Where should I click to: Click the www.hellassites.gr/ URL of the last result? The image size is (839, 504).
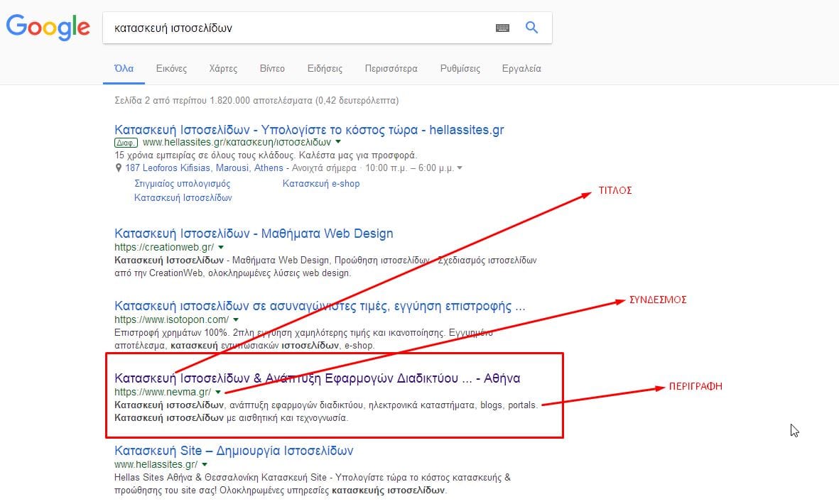point(156,464)
